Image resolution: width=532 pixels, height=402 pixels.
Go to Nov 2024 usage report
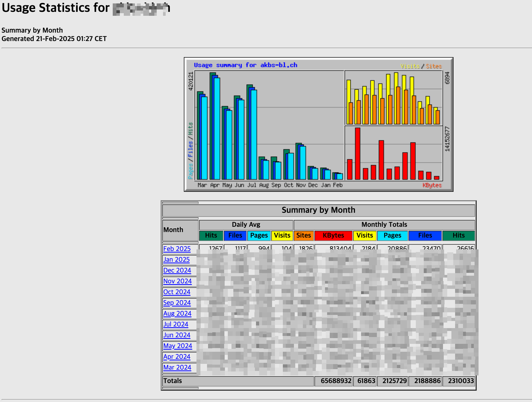tap(177, 281)
